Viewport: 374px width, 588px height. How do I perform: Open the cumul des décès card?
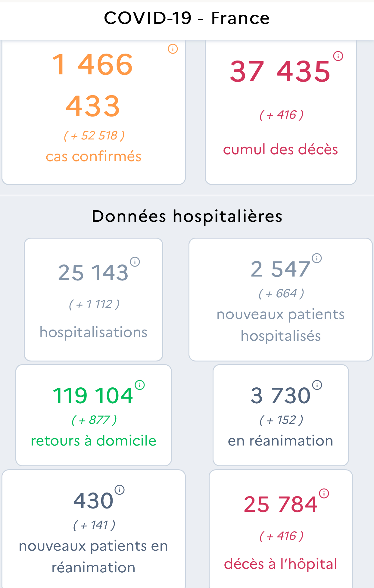click(x=281, y=112)
